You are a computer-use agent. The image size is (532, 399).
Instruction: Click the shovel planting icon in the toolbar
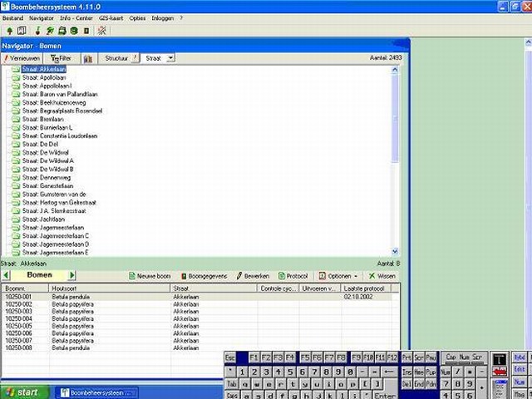[x=37, y=31]
